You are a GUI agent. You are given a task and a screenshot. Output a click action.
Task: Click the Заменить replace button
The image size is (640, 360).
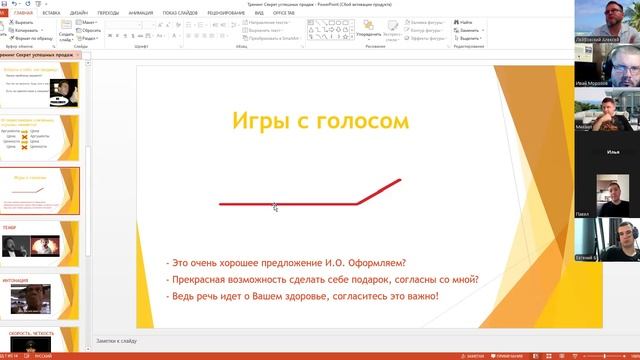tap(469, 30)
